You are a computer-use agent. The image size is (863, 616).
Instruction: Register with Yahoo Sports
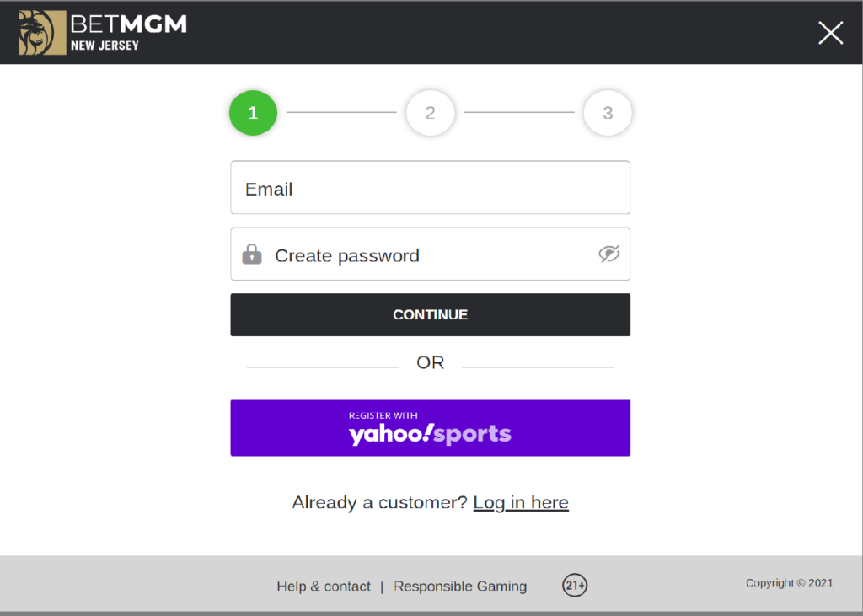pyautogui.click(x=430, y=428)
